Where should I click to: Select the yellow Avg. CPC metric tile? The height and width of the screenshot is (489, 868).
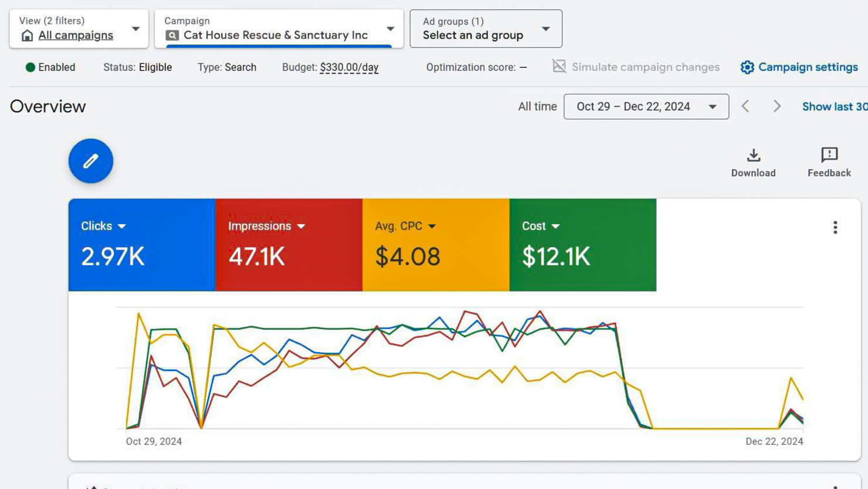tap(435, 245)
